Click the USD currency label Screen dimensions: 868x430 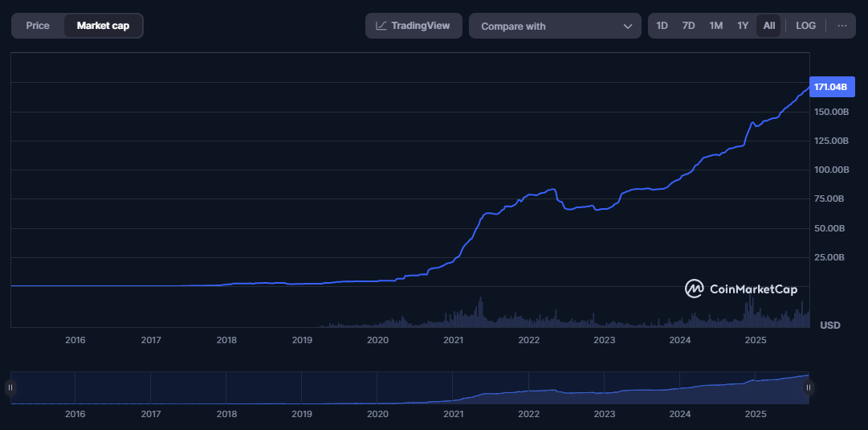point(829,325)
